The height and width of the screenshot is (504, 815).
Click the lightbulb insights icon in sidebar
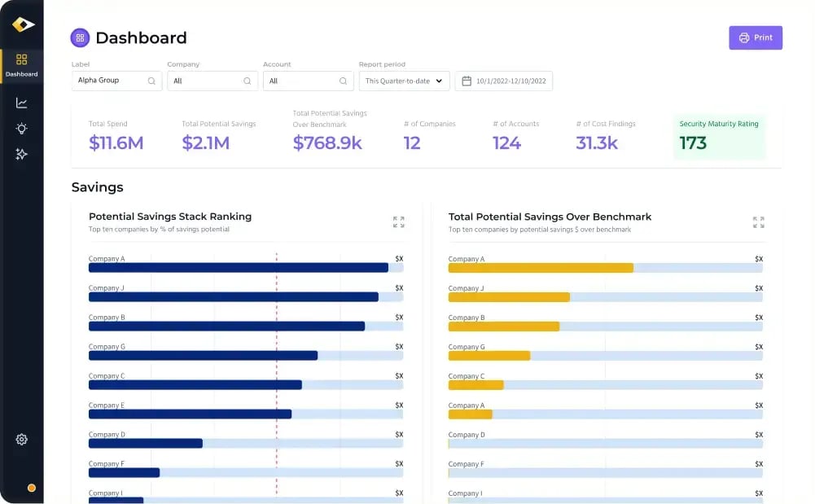click(x=21, y=128)
